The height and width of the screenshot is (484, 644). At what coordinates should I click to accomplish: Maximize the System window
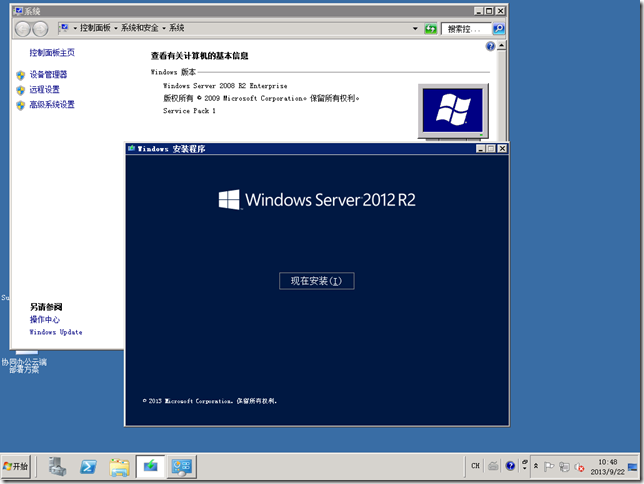click(x=489, y=11)
